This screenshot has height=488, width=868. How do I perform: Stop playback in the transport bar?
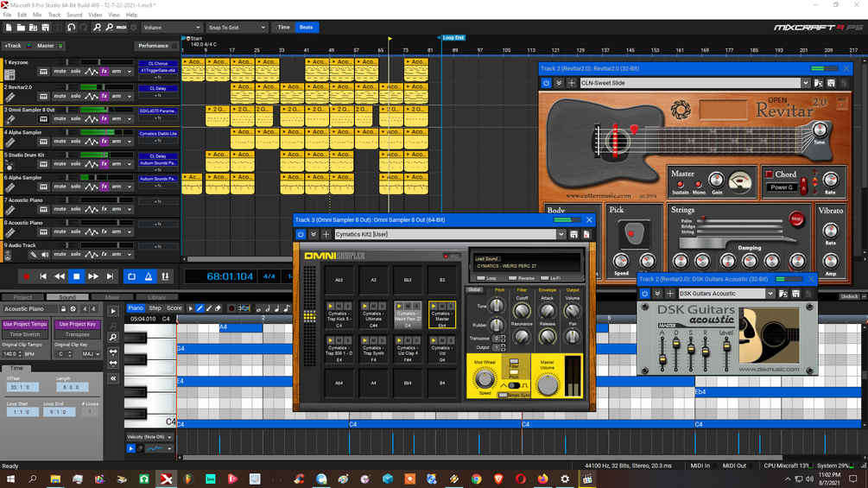click(76, 276)
